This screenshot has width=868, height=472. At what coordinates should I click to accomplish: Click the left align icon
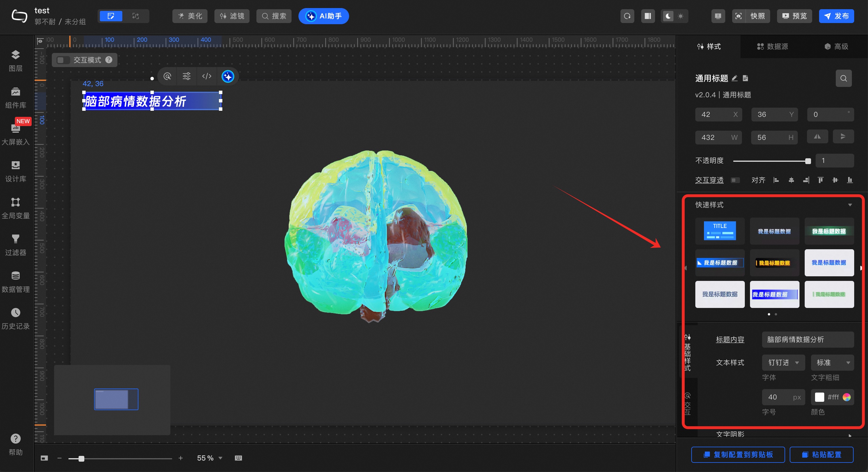(776, 180)
